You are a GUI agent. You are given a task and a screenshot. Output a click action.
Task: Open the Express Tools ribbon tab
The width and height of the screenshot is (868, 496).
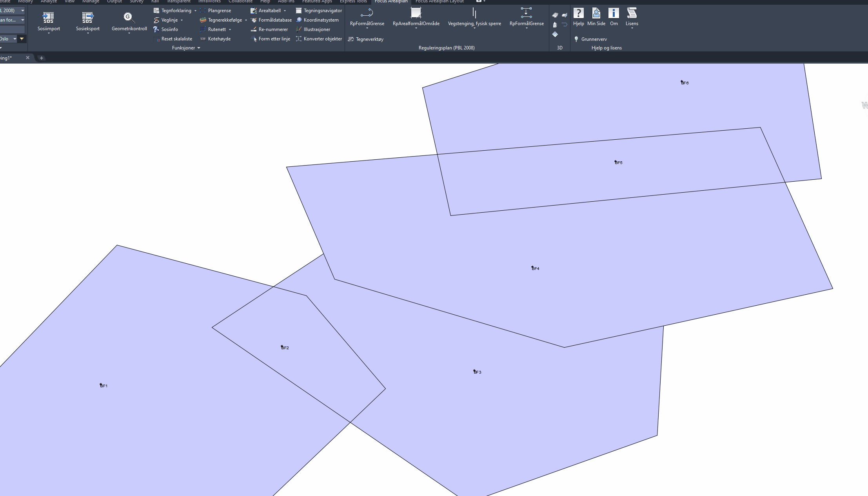(353, 2)
